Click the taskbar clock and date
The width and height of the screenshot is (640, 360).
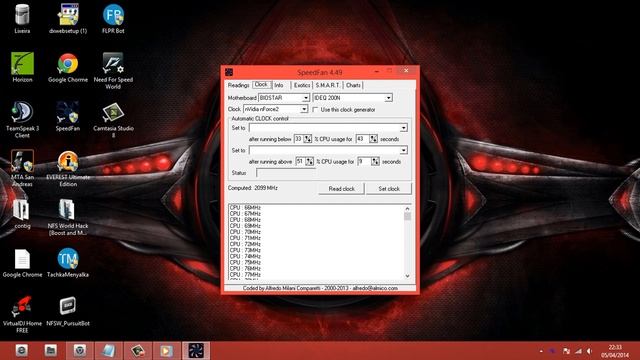pos(615,351)
